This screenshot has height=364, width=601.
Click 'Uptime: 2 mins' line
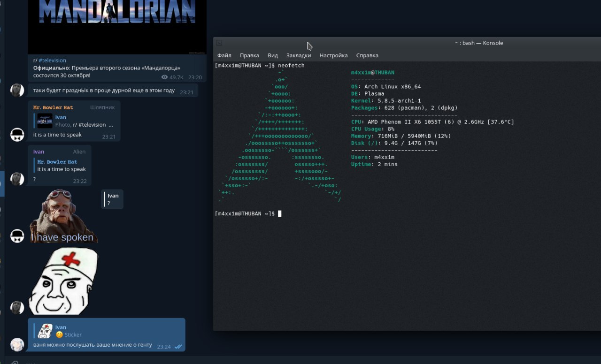374,164
